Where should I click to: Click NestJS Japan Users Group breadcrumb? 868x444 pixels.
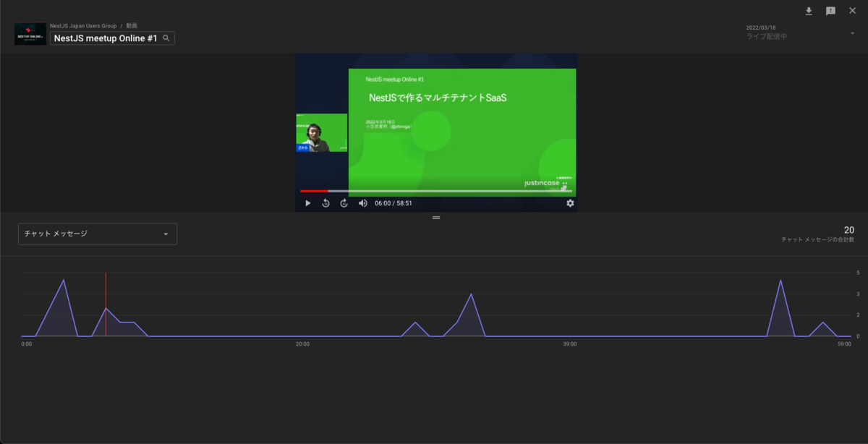tap(83, 25)
